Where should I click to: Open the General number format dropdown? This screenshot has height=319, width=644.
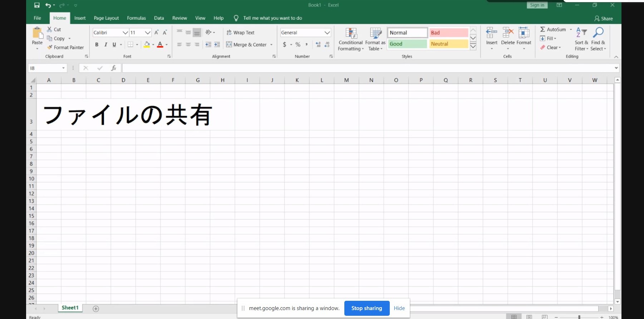[x=327, y=33]
